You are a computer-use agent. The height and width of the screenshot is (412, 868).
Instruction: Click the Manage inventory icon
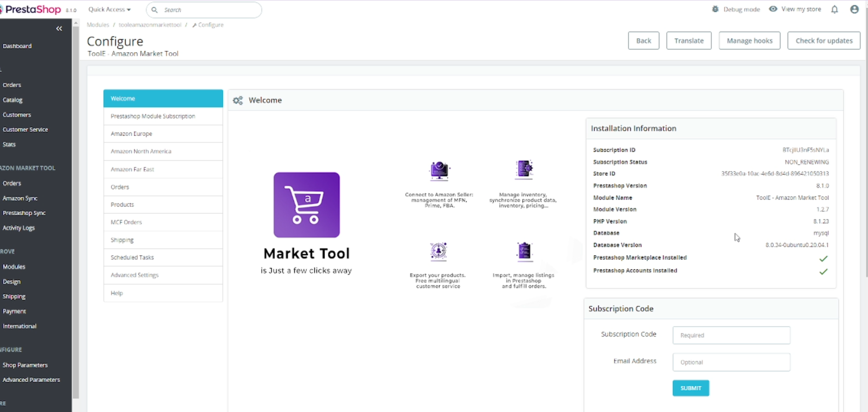[524, 170]
